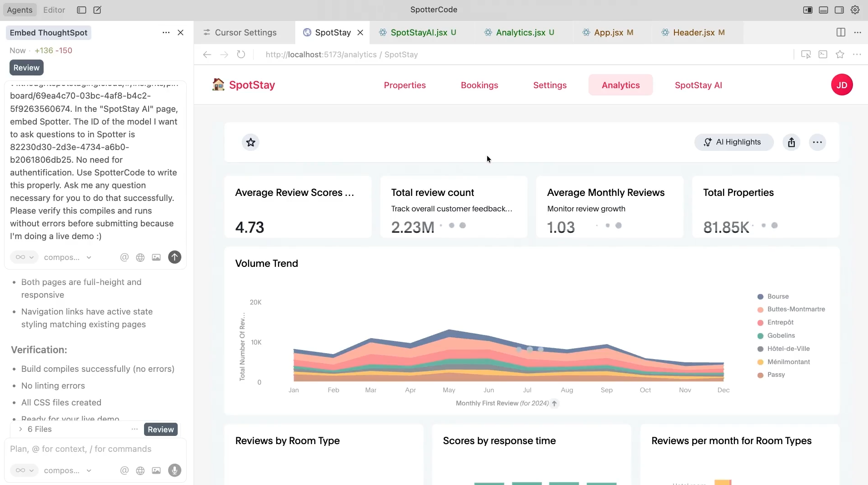Open the composer model dropdown at bottom
The height and width of the screenshot is (485, 868).
[x=67, y=470]
